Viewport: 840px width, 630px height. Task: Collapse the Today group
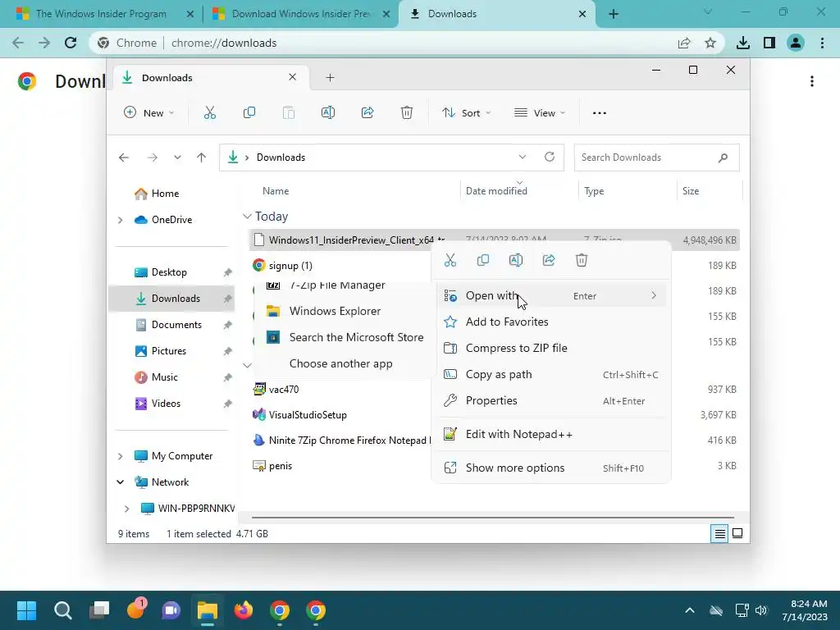(247, 217)
